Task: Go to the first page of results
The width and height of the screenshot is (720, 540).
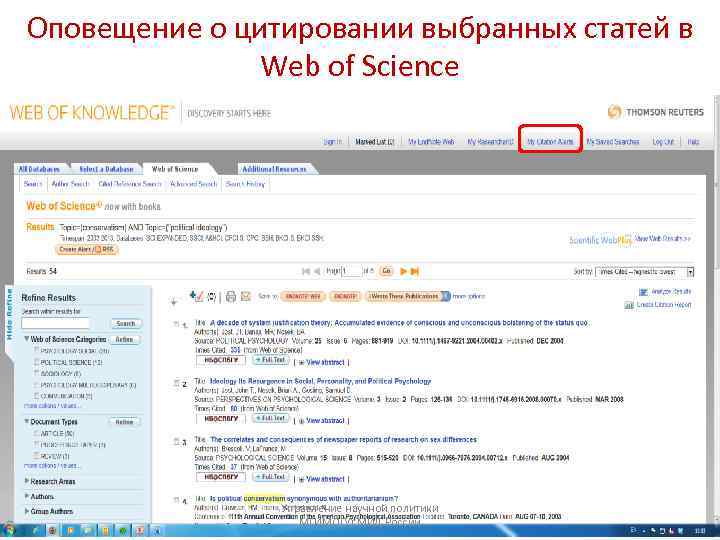Action: [x=305, y=271]
